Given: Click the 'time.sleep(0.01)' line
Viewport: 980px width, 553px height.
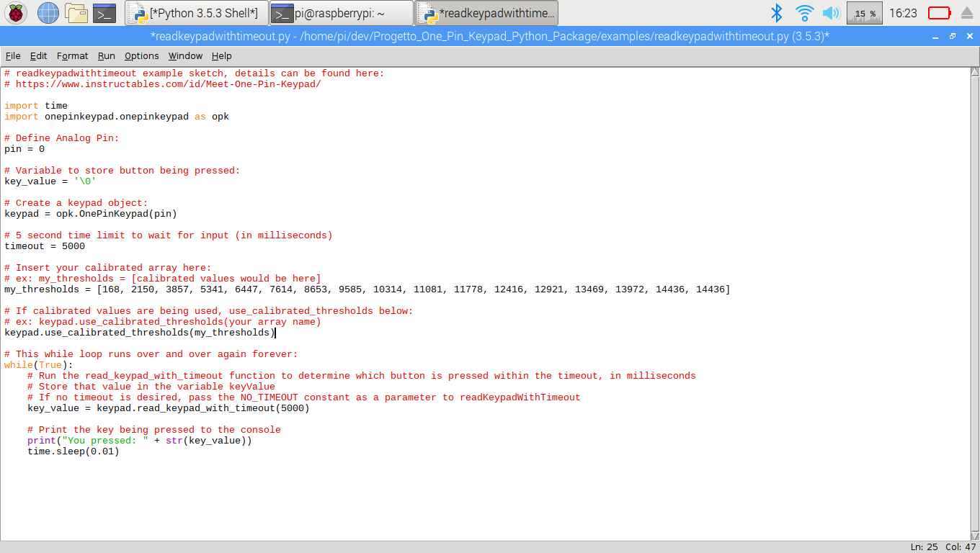Looking at the screenshot, I should 73,451.
